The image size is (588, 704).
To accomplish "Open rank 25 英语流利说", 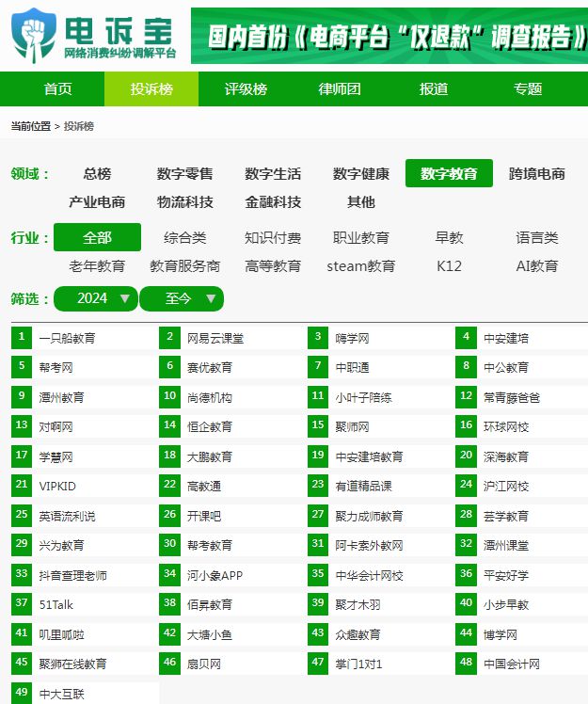I will (x=68, y=516).
